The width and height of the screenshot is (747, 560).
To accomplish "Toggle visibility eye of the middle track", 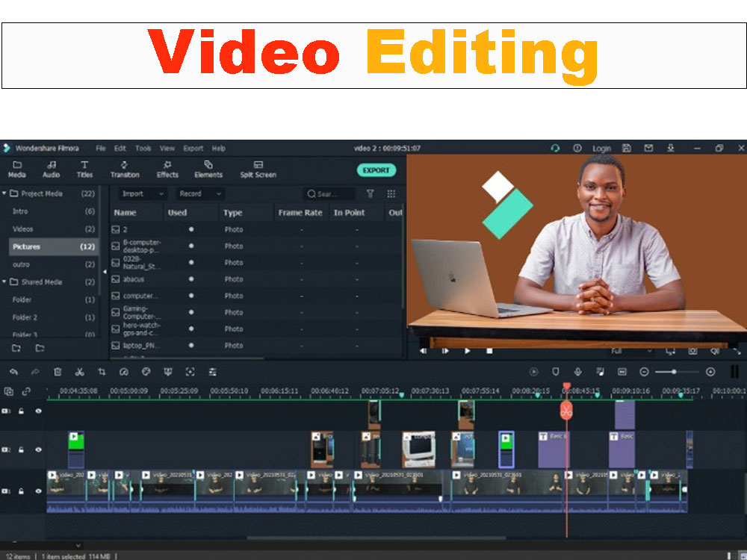I will click(39, 449).
